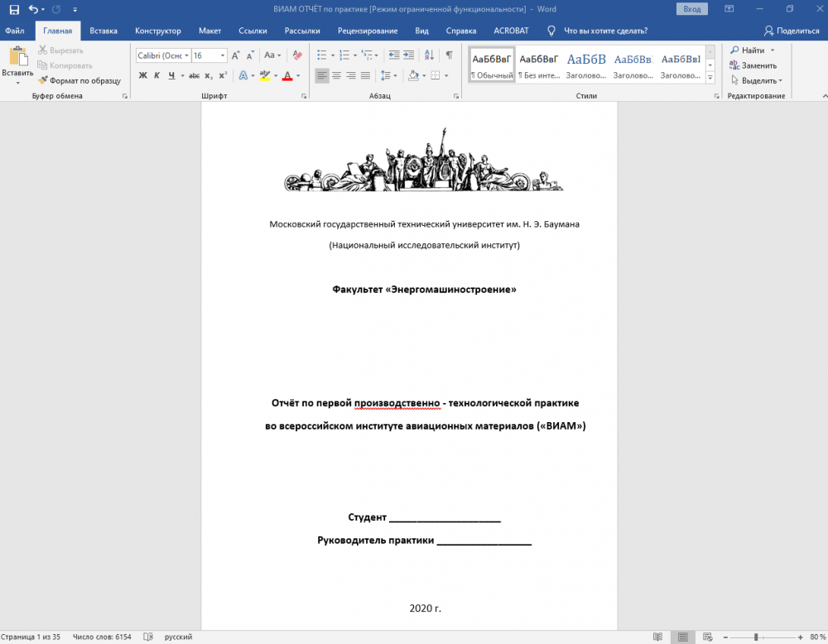Open the font size dropdown showing 16
This screenshot has width=828, height=644.
[223, 55]
